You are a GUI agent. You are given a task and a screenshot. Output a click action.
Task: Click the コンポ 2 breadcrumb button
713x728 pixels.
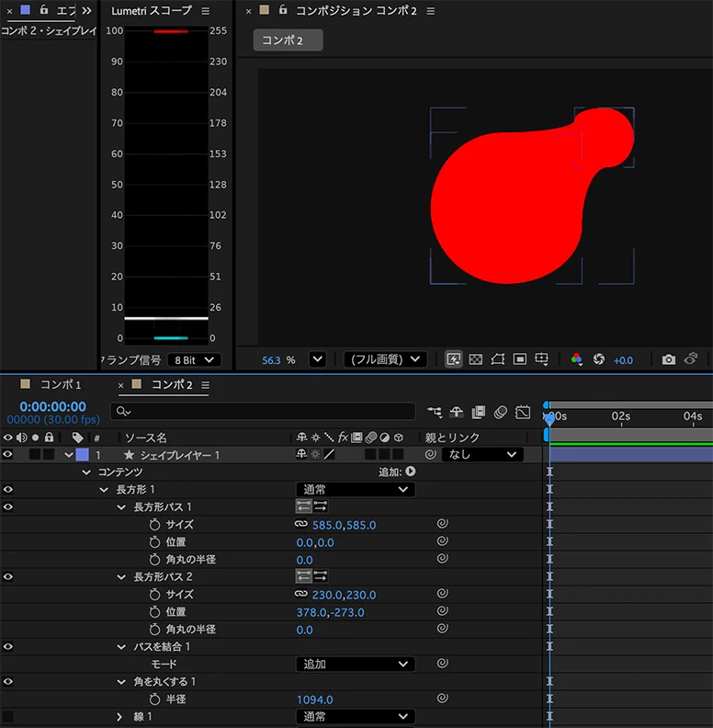pos(288,40)
